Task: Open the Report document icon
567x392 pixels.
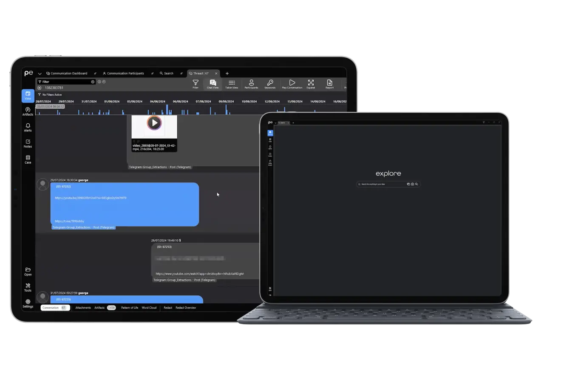Action: coord(329,84)
